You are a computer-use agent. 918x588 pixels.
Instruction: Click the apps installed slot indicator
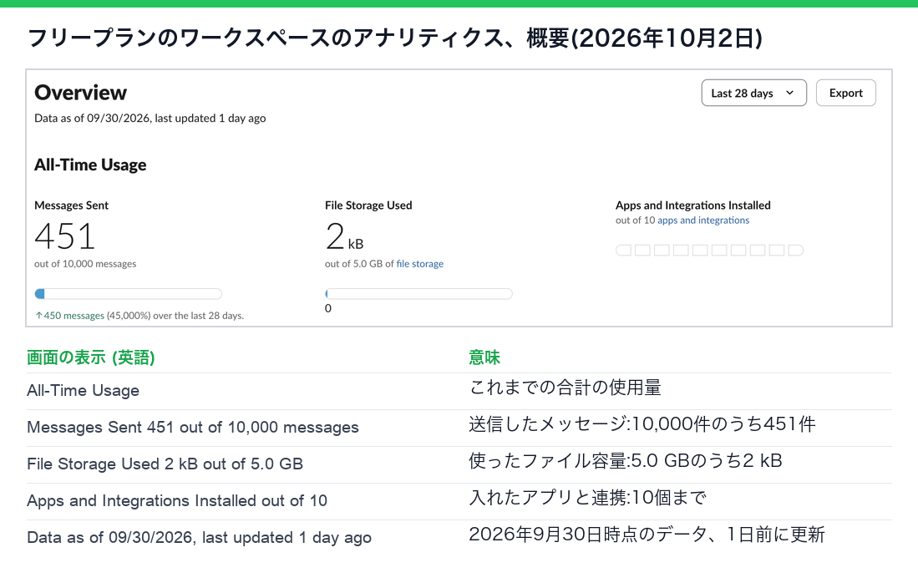[x=709, y=251]
